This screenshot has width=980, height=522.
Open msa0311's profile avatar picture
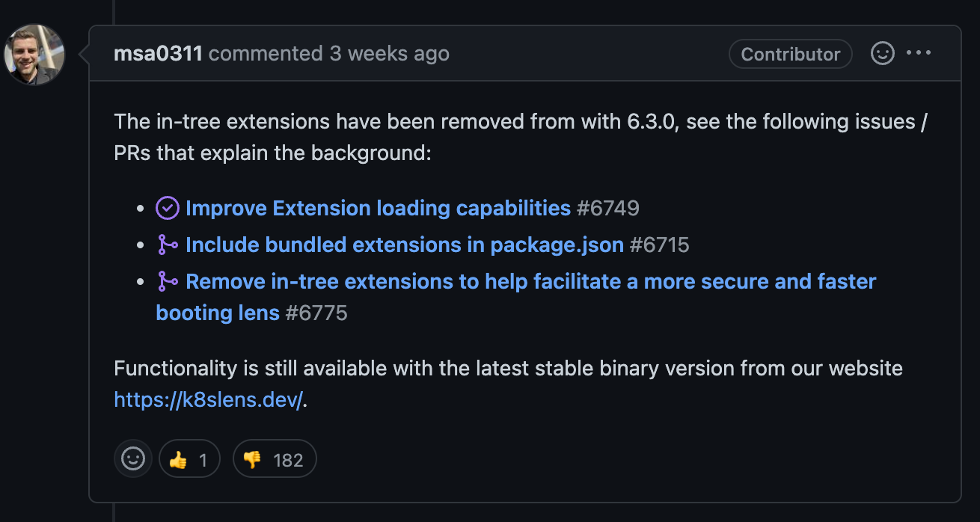[x=34, y=55]
